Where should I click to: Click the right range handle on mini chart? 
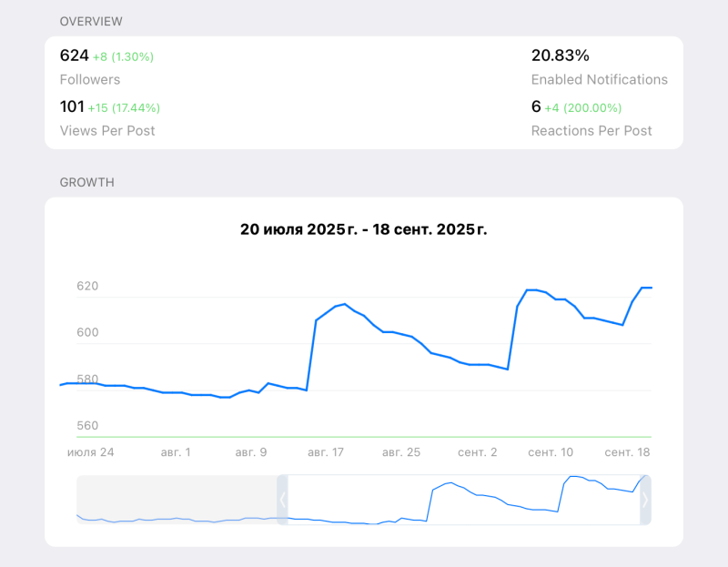pos(645,500)
